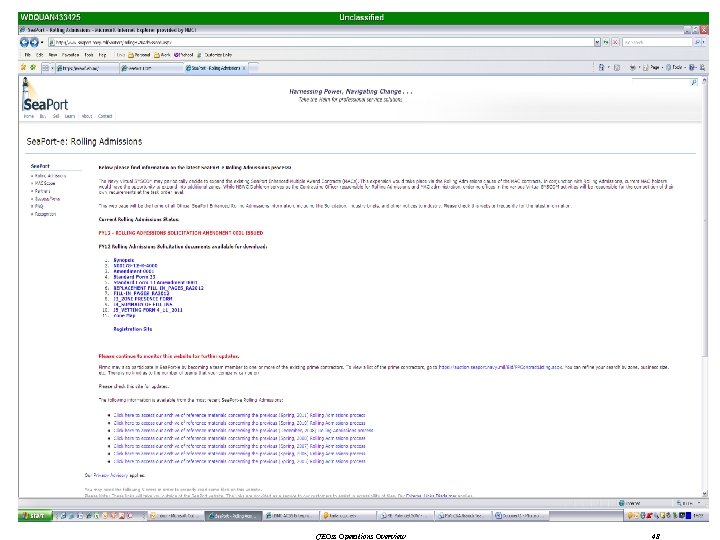Refresh the page with the green icon
Viewport: 720px width, 540px height.
pos(606,42)
